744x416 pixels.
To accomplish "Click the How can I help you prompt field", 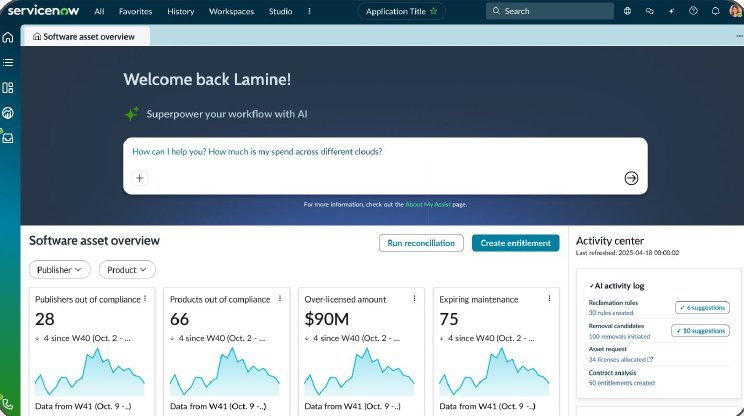I will click(385, 166).
